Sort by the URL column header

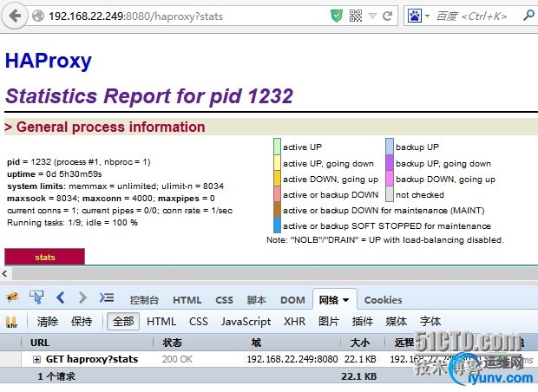coord(87,343)
